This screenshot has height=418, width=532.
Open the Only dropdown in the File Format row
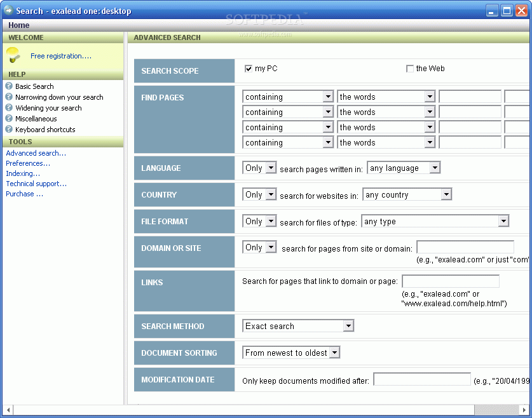(259, 221)
